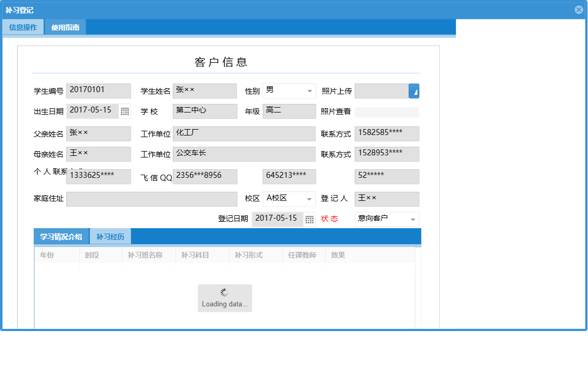Click the empty 家庭住址 address field
The image size is (588, 368).
pos(152,199)
